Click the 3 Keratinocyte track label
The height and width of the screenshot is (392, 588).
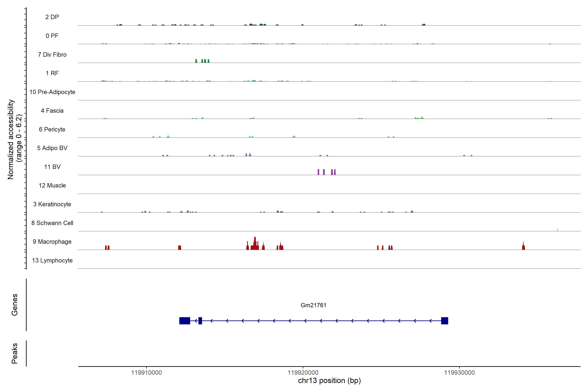(x=52, y=204)
